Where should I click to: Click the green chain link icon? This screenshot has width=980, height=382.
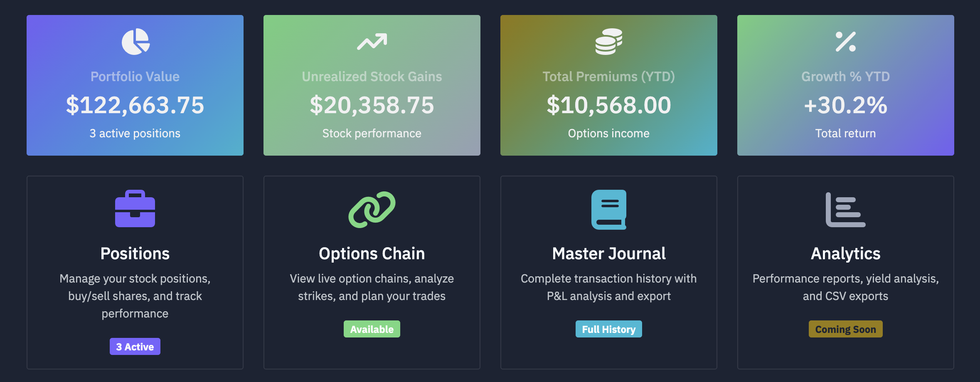pos(372,210)
